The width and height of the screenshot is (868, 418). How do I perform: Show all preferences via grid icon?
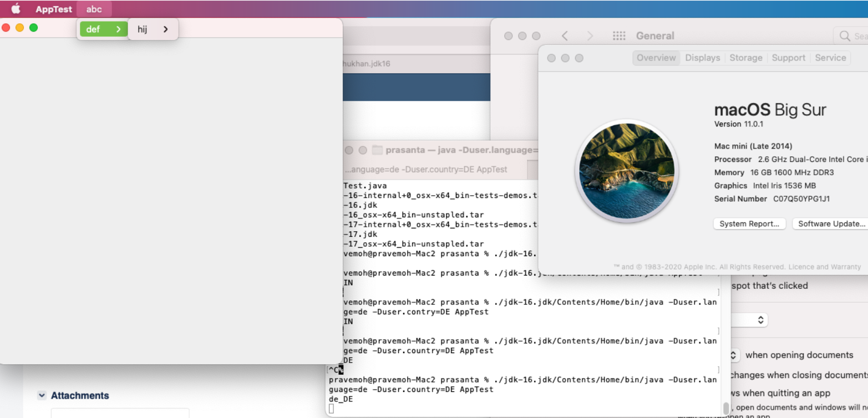click(619, 36)
